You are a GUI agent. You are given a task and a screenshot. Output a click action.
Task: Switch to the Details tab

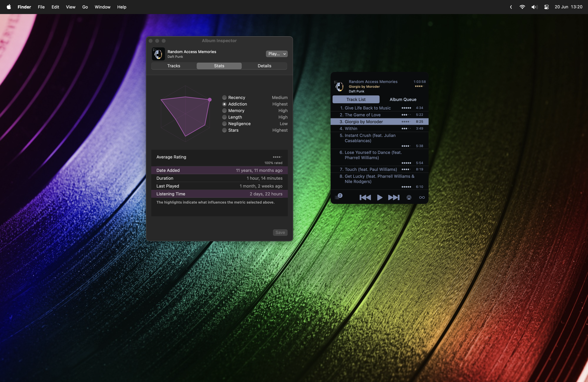[x=264, y=66]
